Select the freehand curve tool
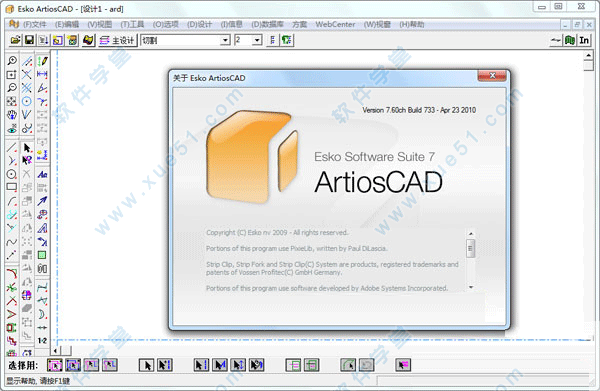The width and height of the screenshot is (600, 391). coord(12,242)
